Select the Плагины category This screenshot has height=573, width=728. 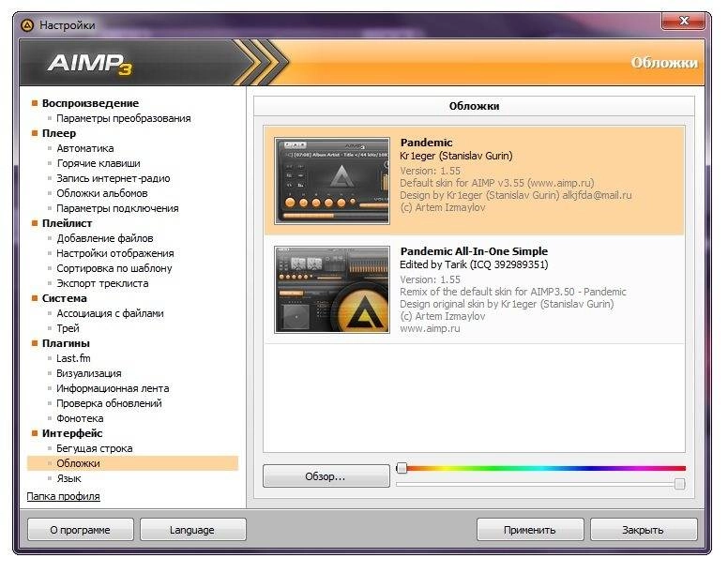pos(66,343)
